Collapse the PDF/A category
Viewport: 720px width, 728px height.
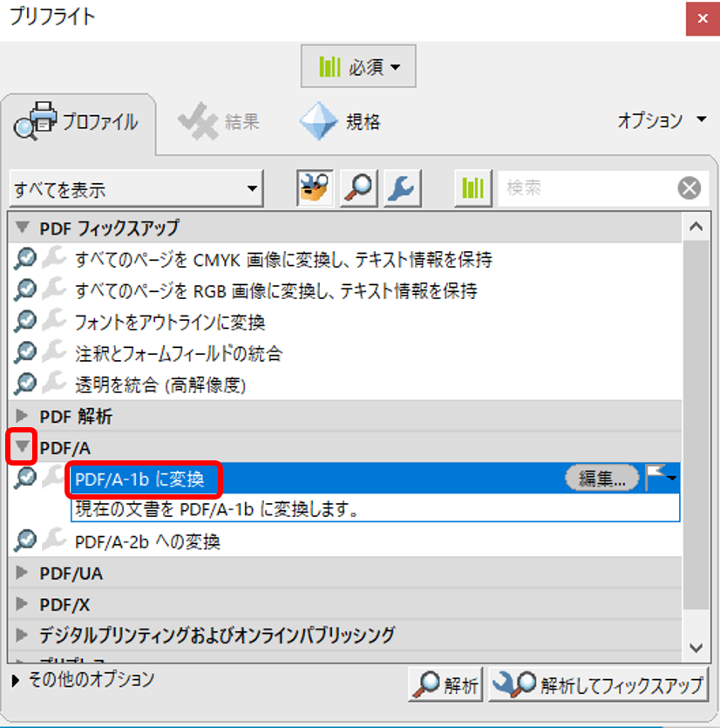pyautogui.click(x=23, y=447)
